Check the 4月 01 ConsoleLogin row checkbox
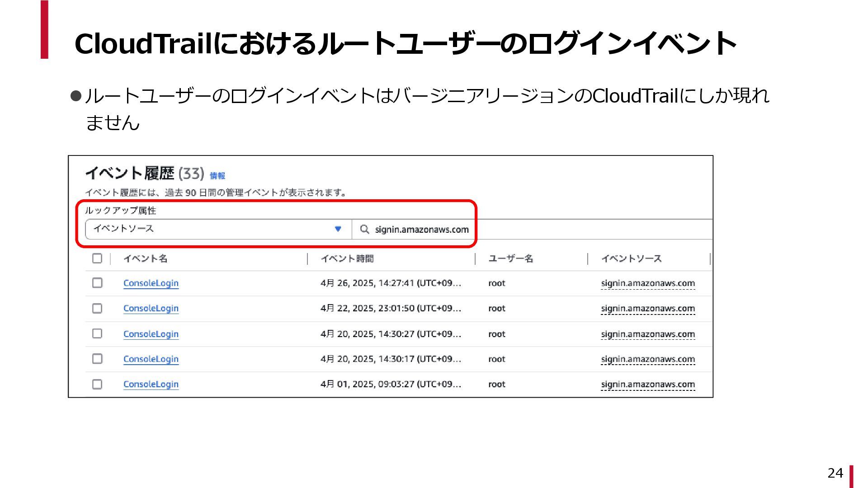The image size is (868, 488). (97, 384)
